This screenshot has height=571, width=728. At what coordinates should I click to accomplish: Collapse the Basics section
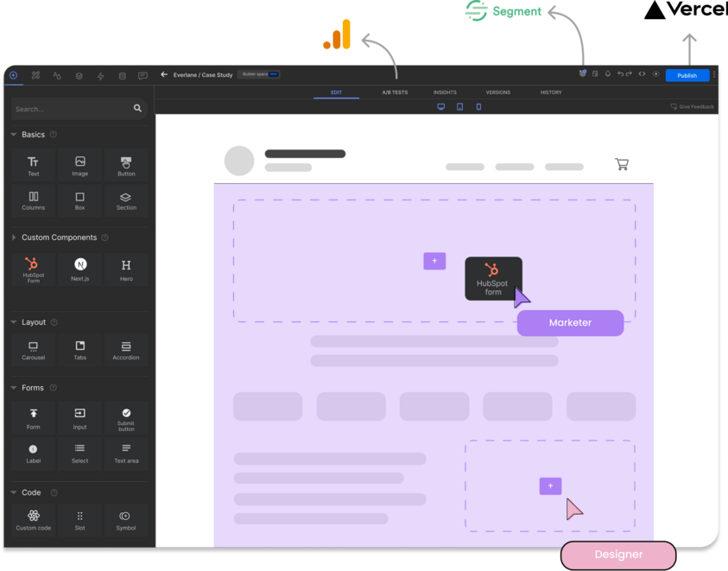(x=14, y=135)
